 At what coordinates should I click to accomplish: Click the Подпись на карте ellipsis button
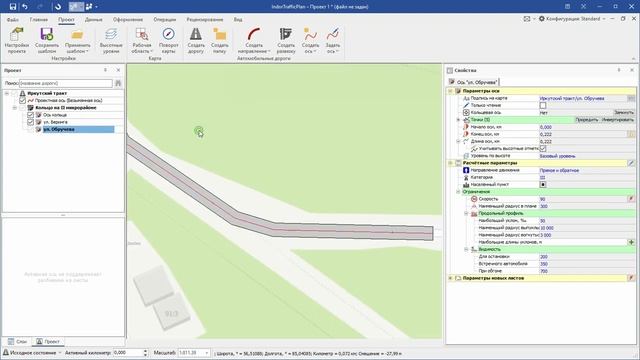pos(631,98)
